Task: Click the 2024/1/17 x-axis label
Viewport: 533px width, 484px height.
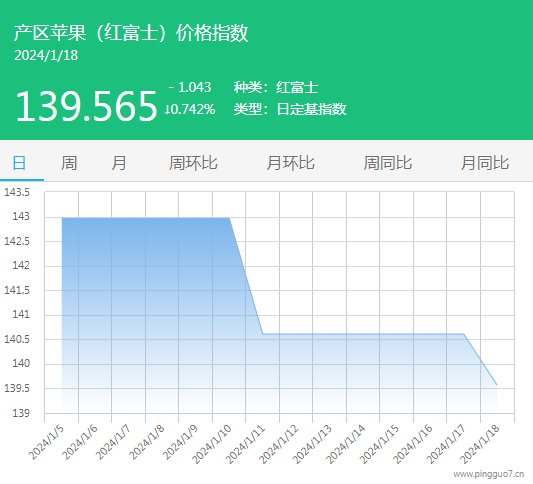Action: tap(446, 444)
